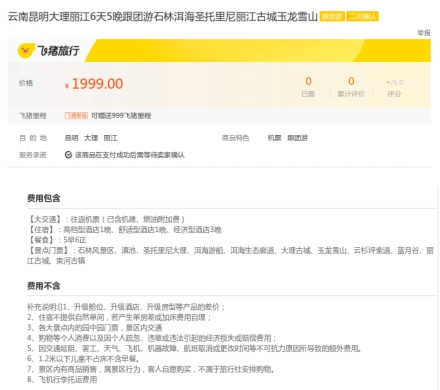Click the 举报 report link
Screen dimensions: 440x390
[x=424, y=33]
